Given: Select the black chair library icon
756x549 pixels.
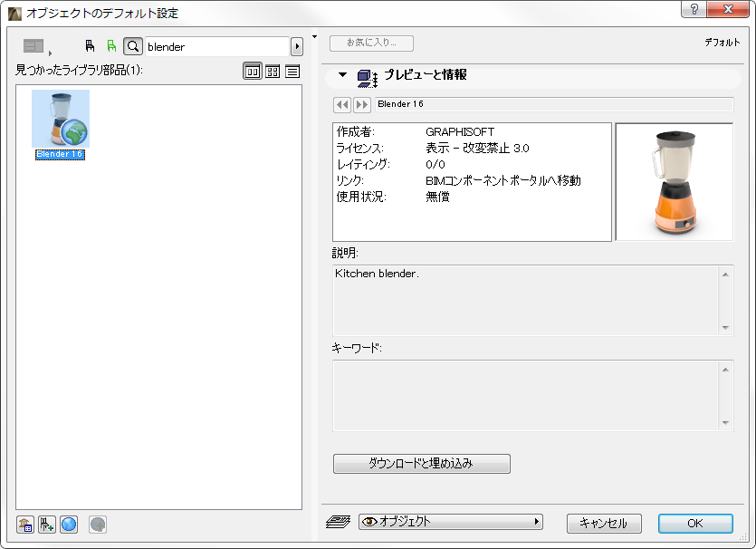Looking at the screenshot, I should pos(90,46).
